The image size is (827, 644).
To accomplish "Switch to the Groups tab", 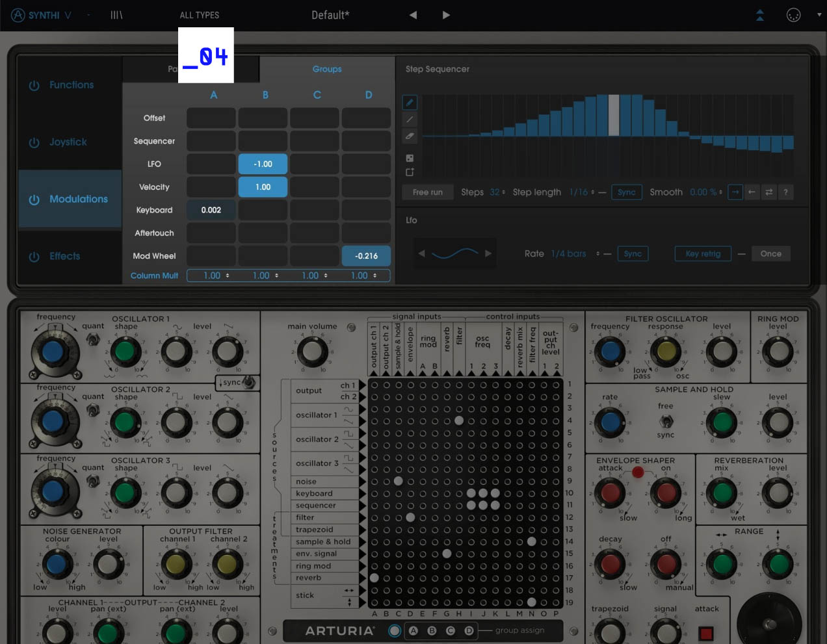I will pyautogui.click(x=327, y=69).
